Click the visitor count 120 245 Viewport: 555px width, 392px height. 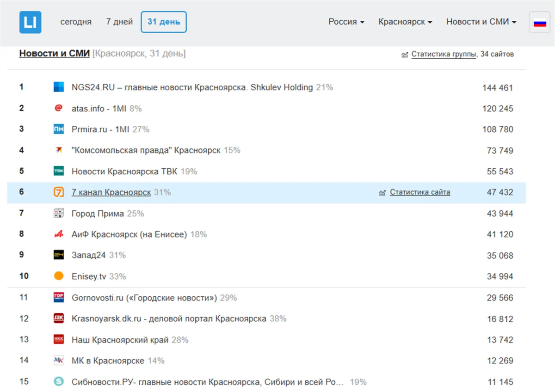(498, 109)
